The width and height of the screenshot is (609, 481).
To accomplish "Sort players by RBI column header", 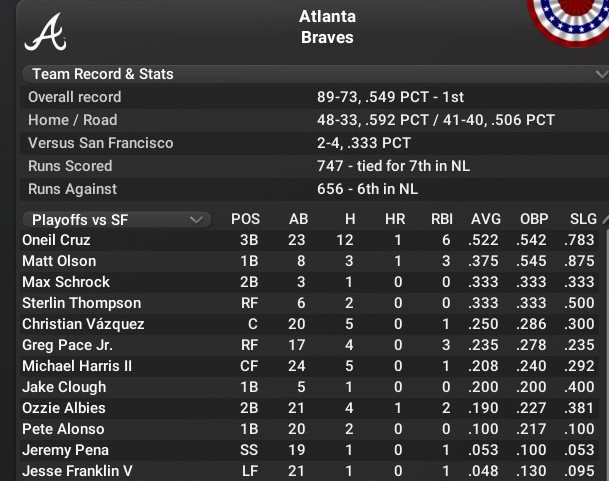I will (x=440, y=219).
